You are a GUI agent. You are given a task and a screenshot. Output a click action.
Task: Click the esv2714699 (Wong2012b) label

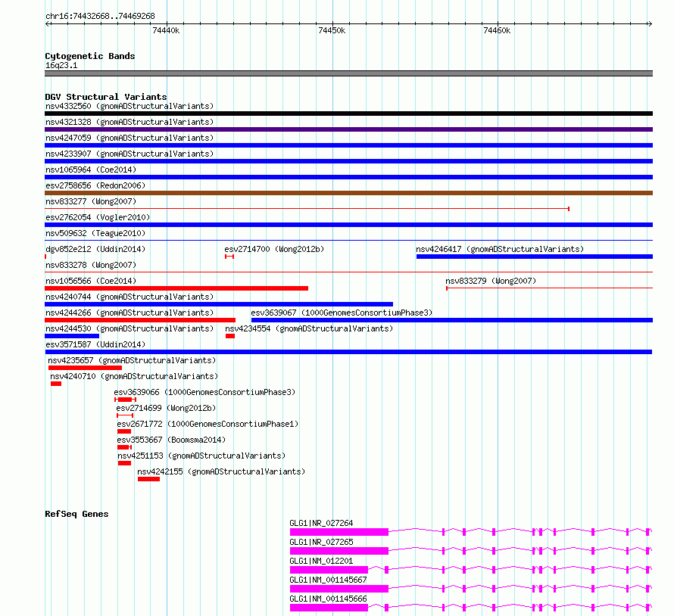(x=166, y=408)
